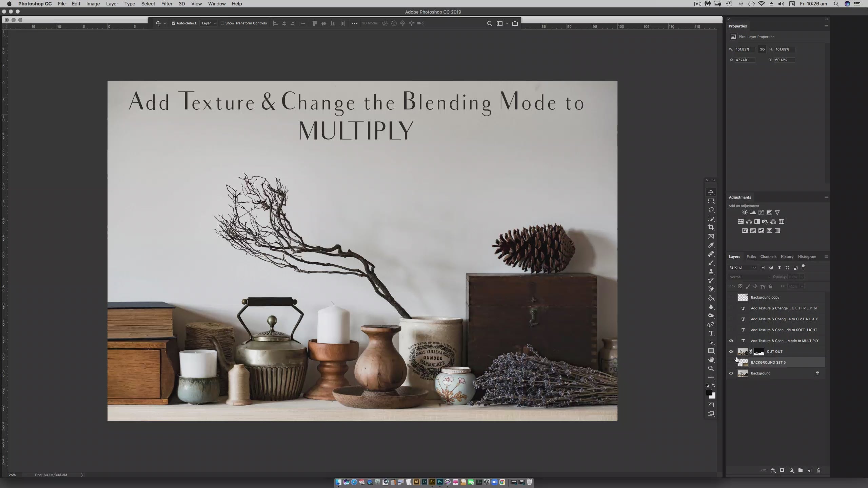Image resolution: width=868 pixels, height=488 pixels.
Task: Switch to the Channels tab
Action: [x=768, y=257]
